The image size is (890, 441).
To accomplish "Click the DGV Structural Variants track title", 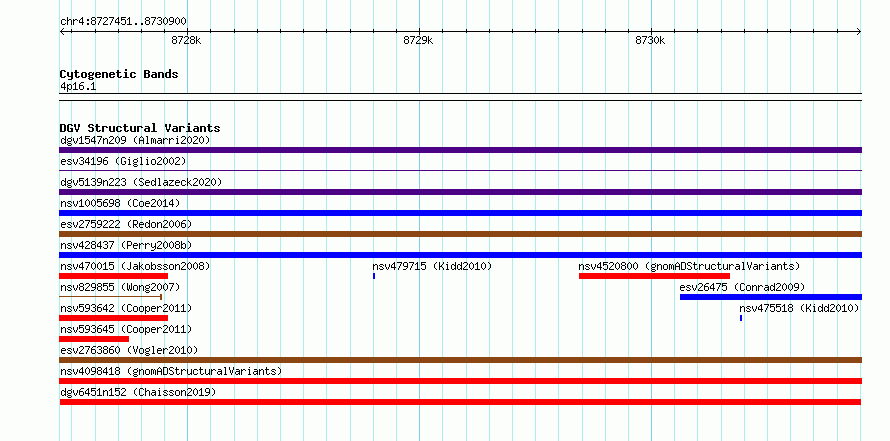I will point(140,128).
